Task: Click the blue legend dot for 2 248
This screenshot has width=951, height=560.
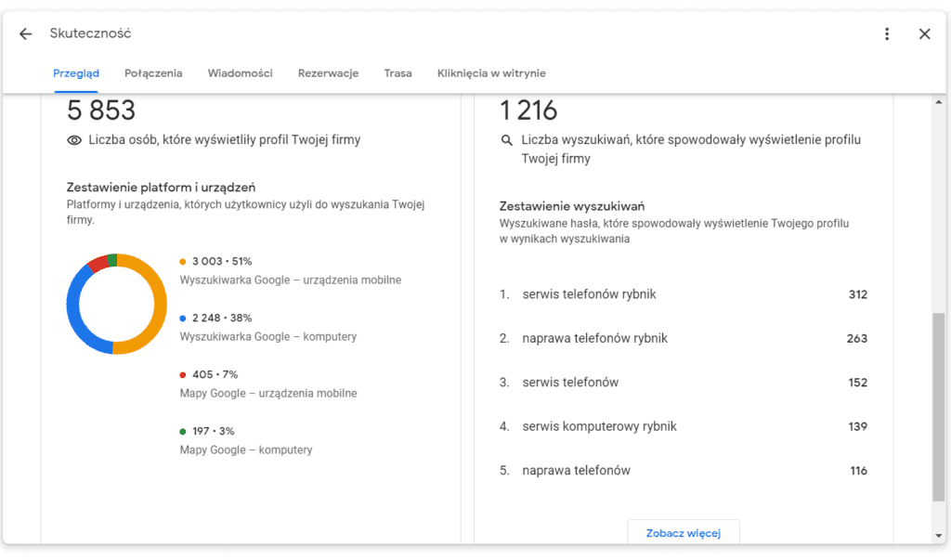Action: (x=183, y=319)
